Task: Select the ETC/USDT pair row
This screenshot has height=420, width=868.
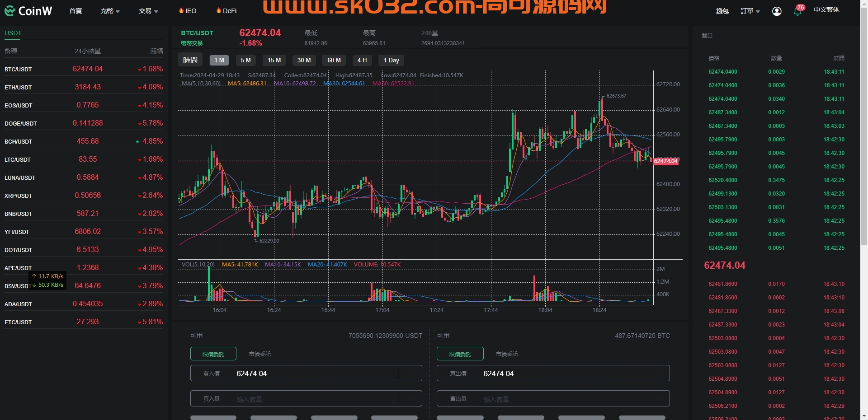Action: [84, 322]
